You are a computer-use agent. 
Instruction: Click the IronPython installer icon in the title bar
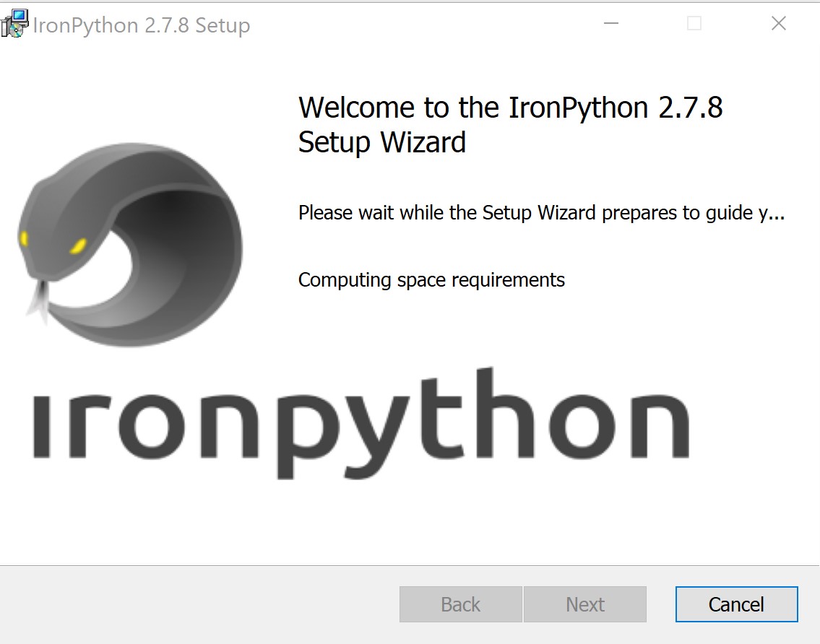click(x=14, y=22)
